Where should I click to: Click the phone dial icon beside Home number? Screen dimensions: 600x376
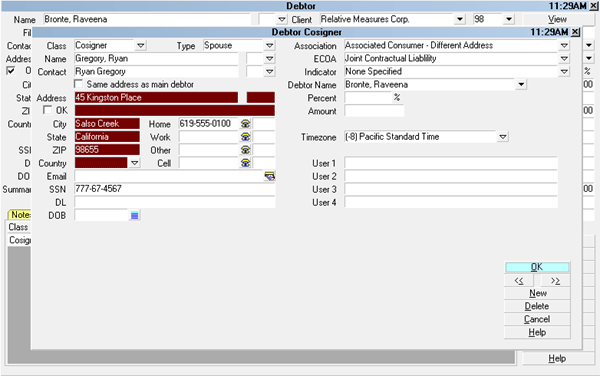[245, 124]
